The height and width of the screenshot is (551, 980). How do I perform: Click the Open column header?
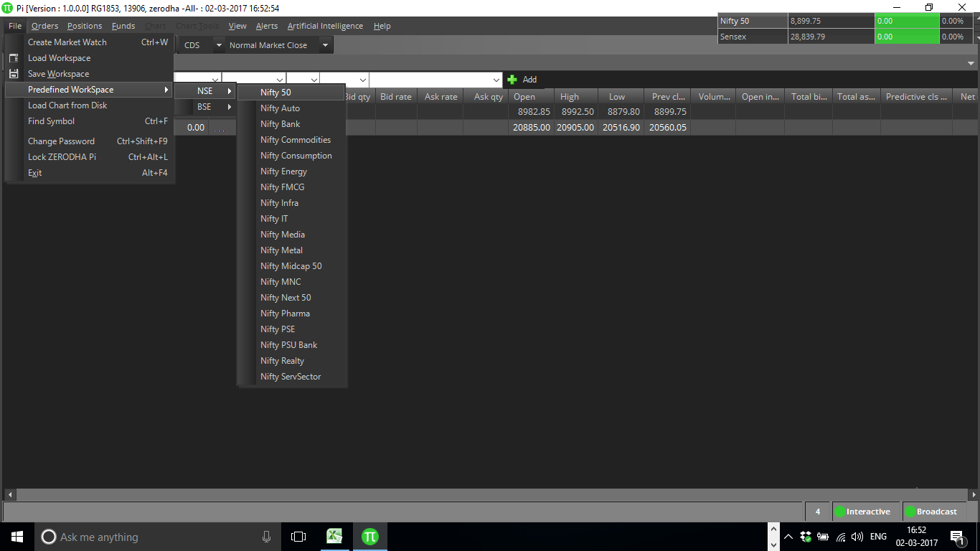pos(532,97)
